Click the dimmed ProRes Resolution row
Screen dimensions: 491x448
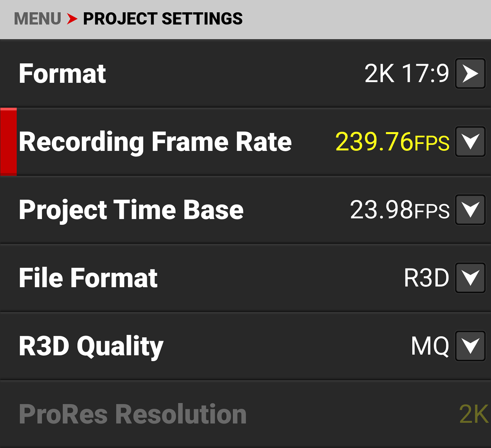click(133, 414)
